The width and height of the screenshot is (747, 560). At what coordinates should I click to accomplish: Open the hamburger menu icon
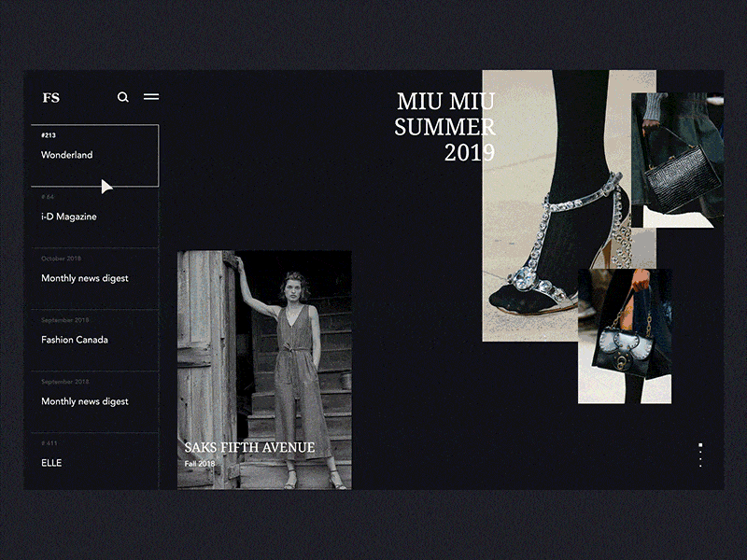click(151, 97)
